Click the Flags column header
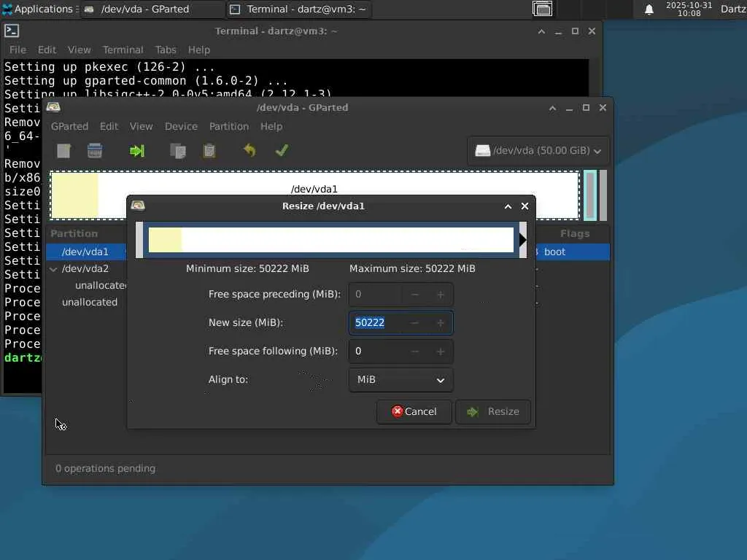This screenshot has height=560, width=747. (x=575, y=233)
